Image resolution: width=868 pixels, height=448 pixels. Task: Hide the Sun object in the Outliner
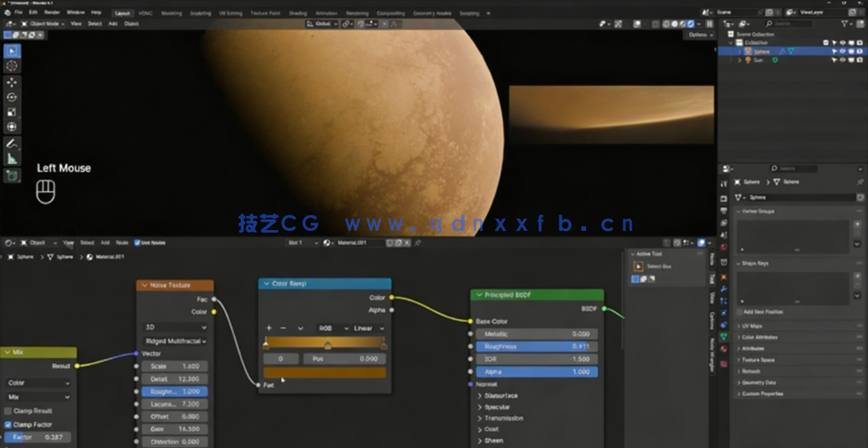(843, 60)
